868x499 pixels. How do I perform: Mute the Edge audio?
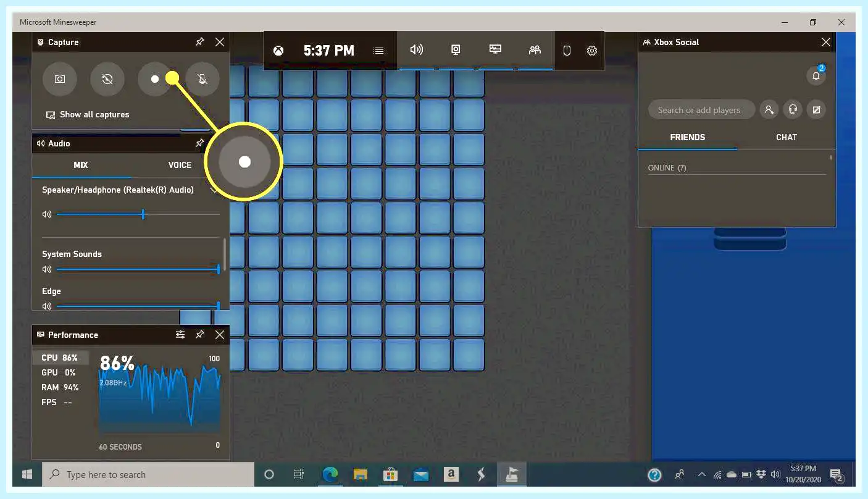point(47,306)
